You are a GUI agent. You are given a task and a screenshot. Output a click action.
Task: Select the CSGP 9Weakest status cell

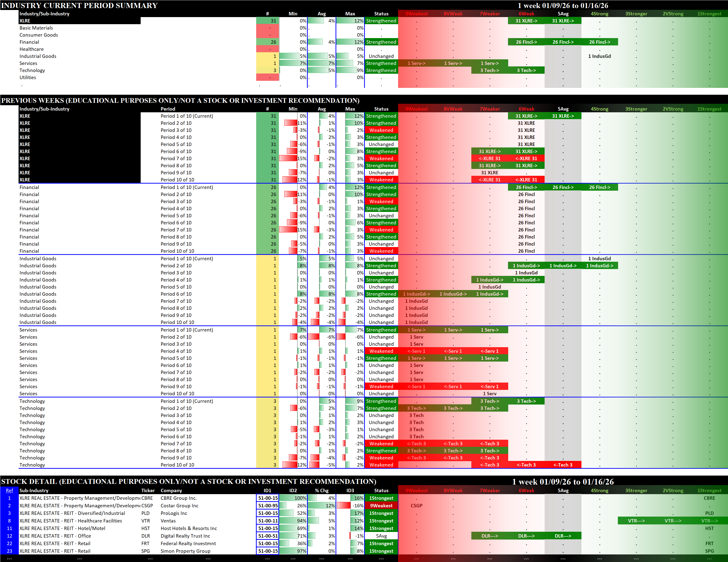tap(381, 506)
